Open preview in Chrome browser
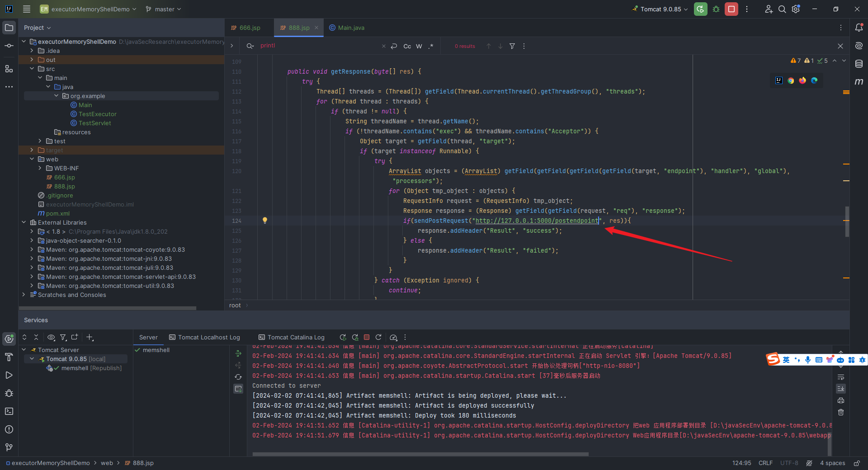The height and width of the screenshot is (470, 868). [791, 80]
